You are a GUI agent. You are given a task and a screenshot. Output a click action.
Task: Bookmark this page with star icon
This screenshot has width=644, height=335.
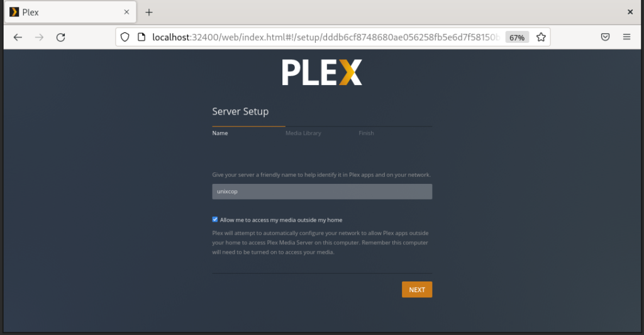tap(541, 37)
